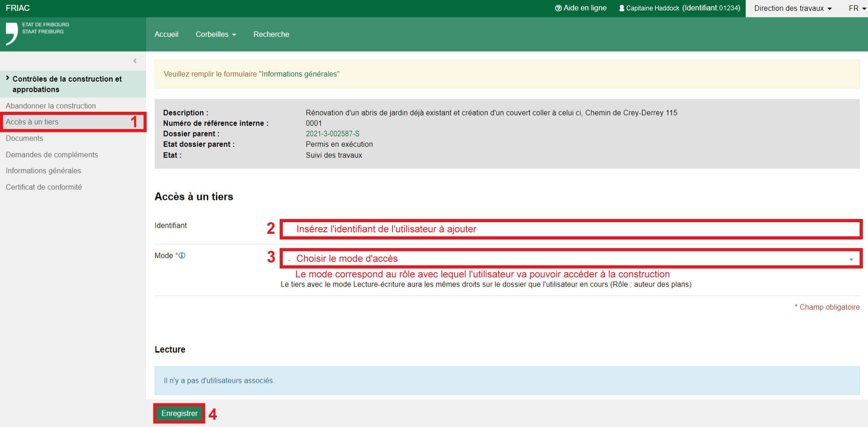Open the Mode access dropdown
Viewport: 868px width, 427px height.
[570, 259]
